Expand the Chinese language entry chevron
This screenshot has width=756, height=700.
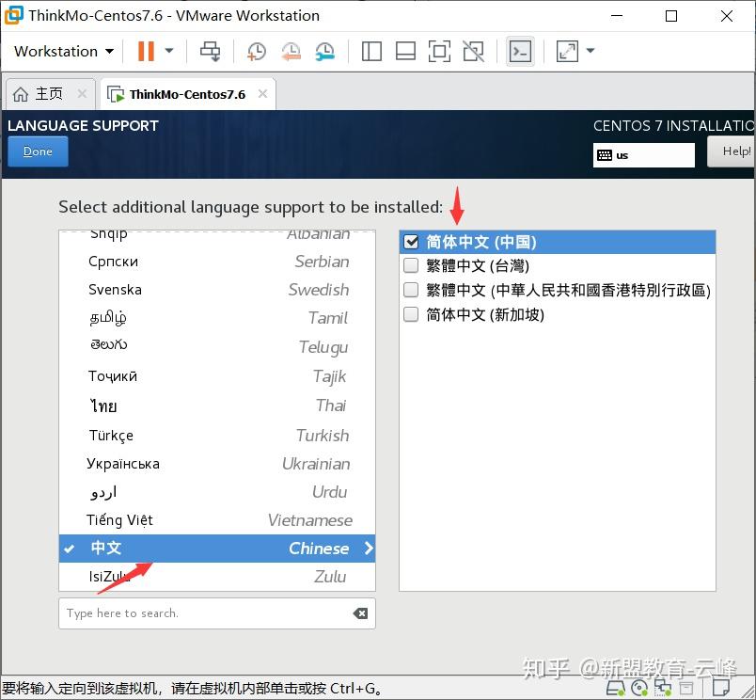(367, 548)
